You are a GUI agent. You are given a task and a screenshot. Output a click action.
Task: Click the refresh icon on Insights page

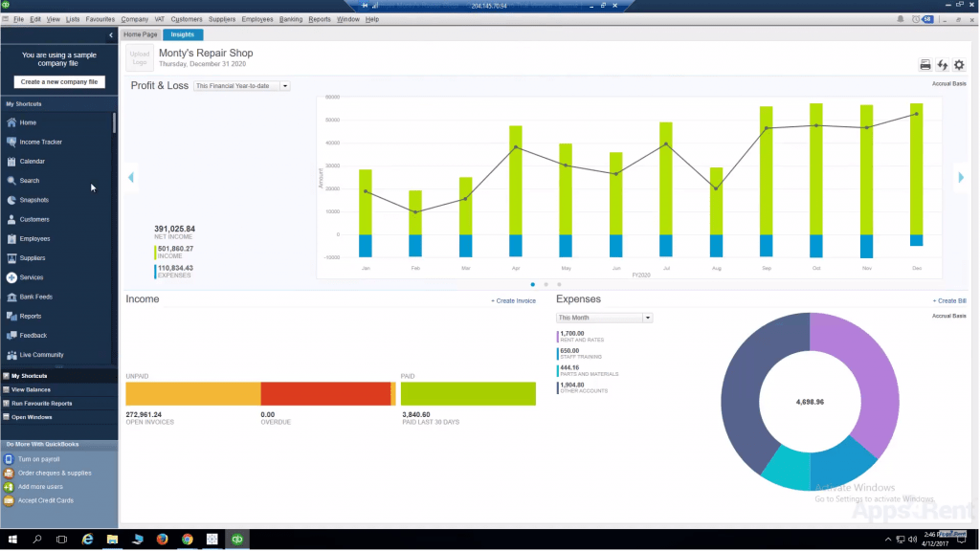[x=942, y=65]
